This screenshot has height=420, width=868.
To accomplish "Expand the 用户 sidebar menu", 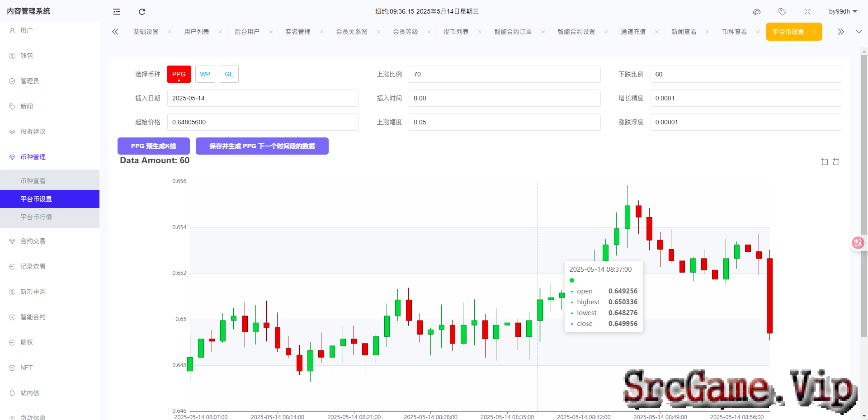I will click(50, 30).
